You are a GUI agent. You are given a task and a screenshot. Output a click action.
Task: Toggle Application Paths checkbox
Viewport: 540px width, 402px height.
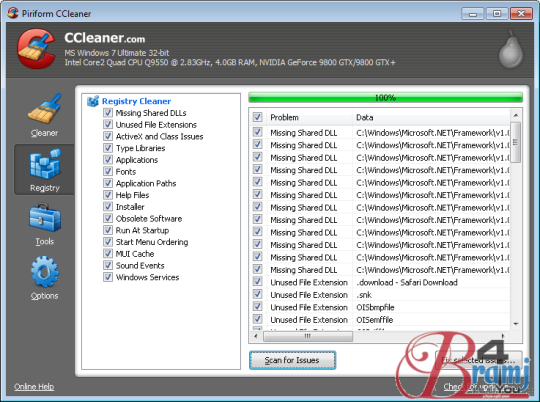[108, 183]
